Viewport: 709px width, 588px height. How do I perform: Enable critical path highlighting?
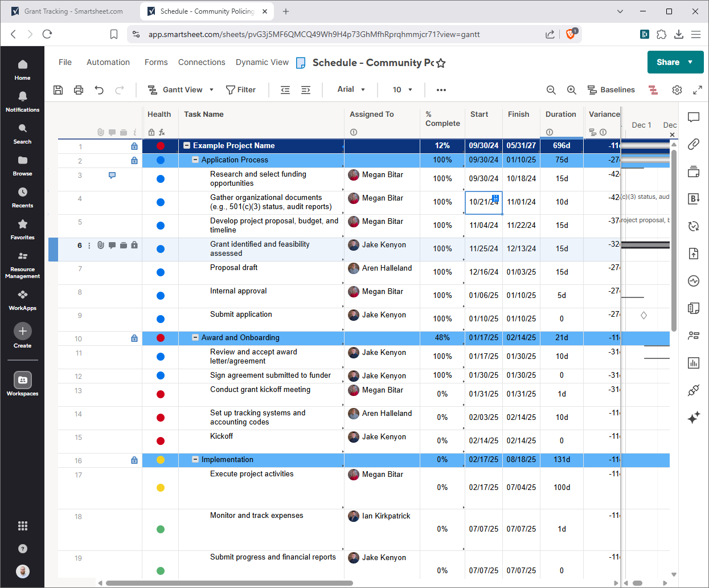coord(653,89)
